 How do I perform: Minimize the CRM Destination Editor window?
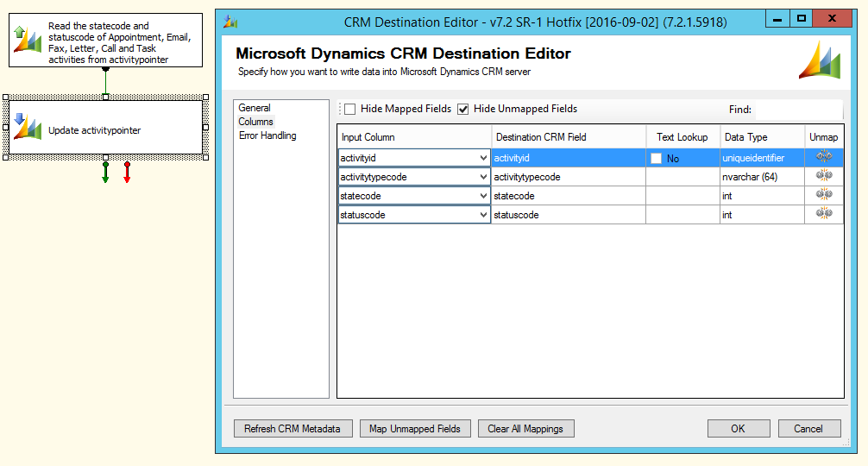point(777,19)
